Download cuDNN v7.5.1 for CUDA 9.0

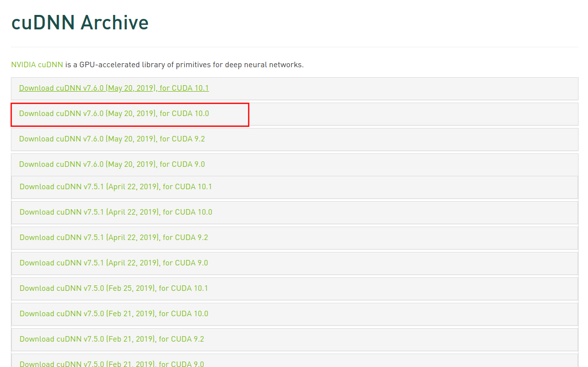pos(114,263)
